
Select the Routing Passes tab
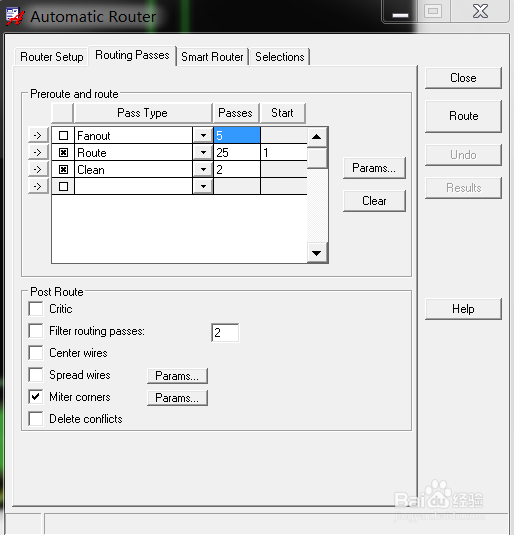[132, 55]
